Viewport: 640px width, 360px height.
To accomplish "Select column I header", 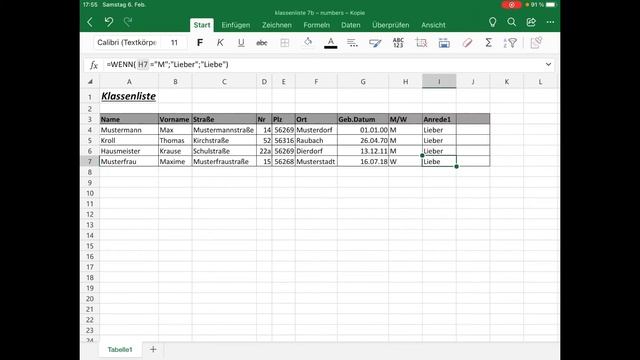I will [439, 82].
